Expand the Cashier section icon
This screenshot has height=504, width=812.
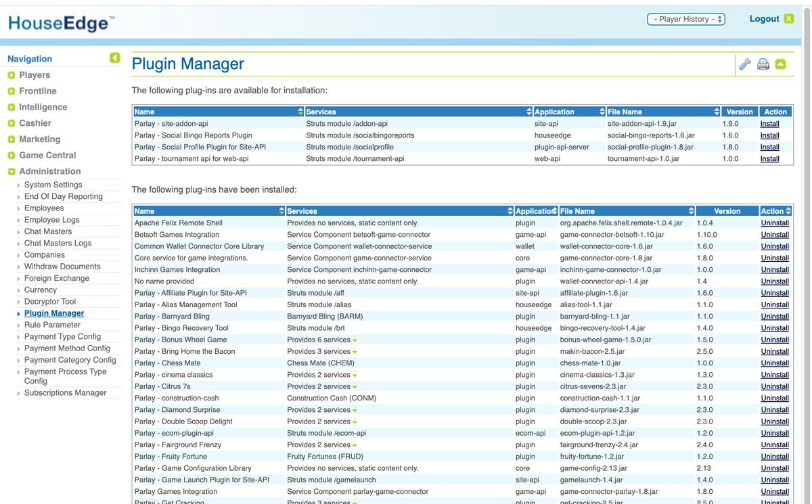tap(12, 124)
